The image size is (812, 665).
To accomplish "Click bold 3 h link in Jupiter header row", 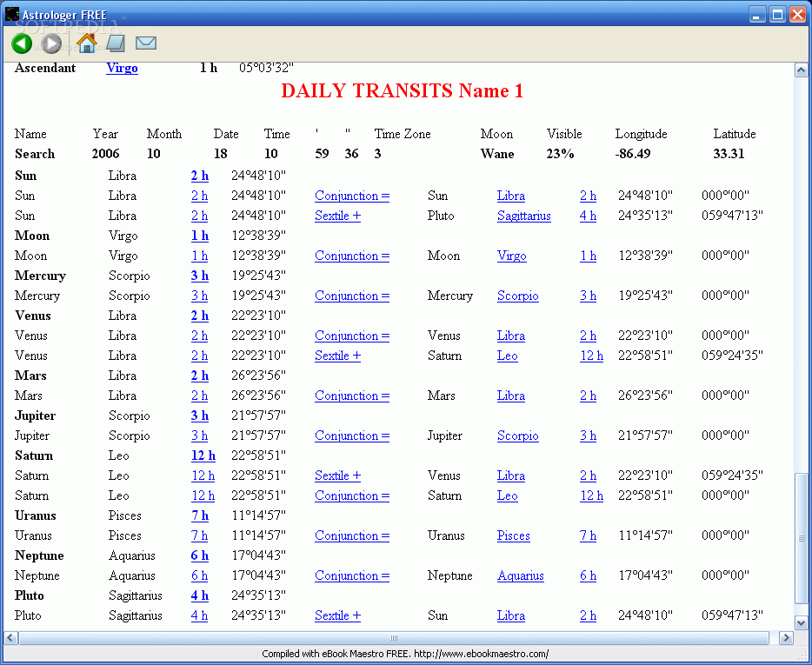I will (x=200, y=416).
